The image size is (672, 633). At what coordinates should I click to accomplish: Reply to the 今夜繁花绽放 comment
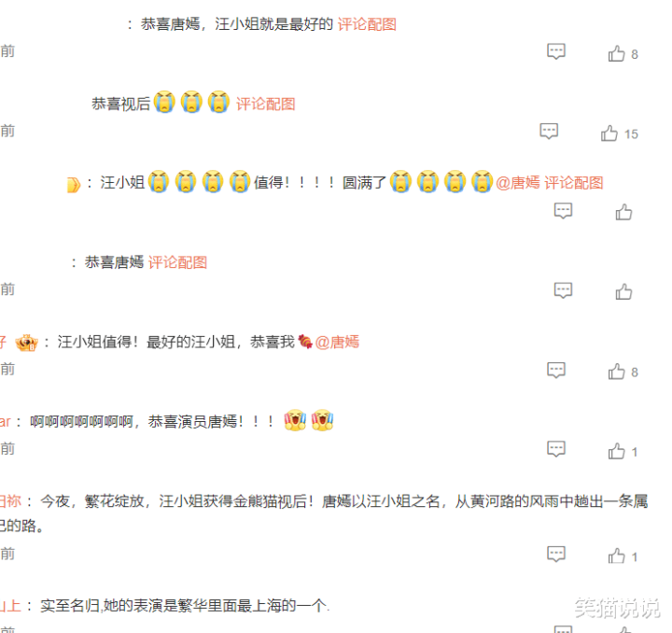(x=556, y=555)
